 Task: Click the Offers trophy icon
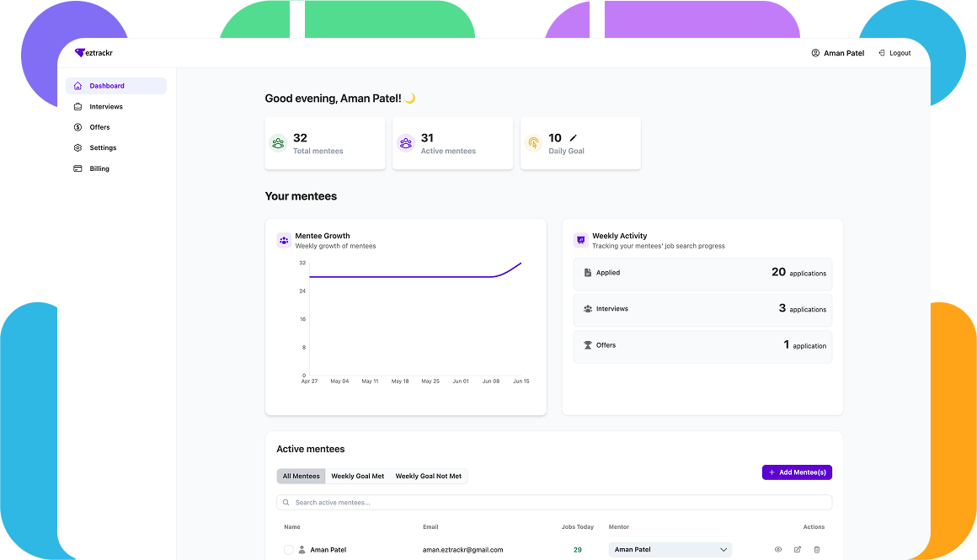pyautogui.click(x=588, y=345)
